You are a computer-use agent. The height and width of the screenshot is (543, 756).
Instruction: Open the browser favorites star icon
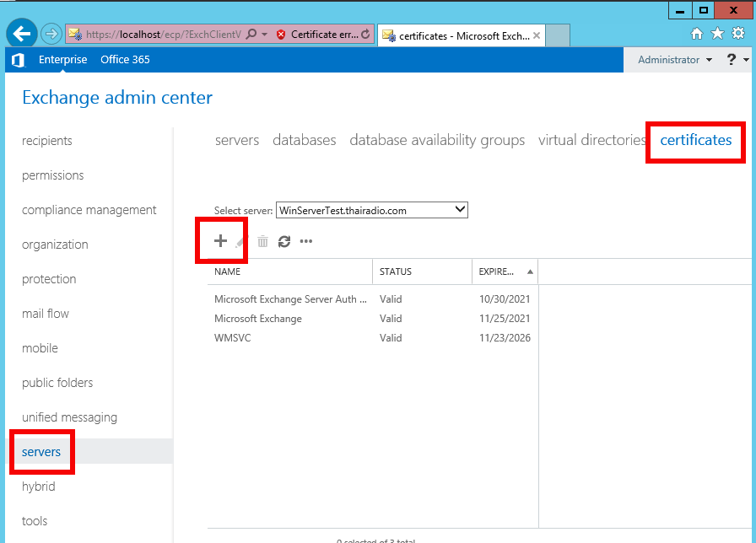[717, 34]
